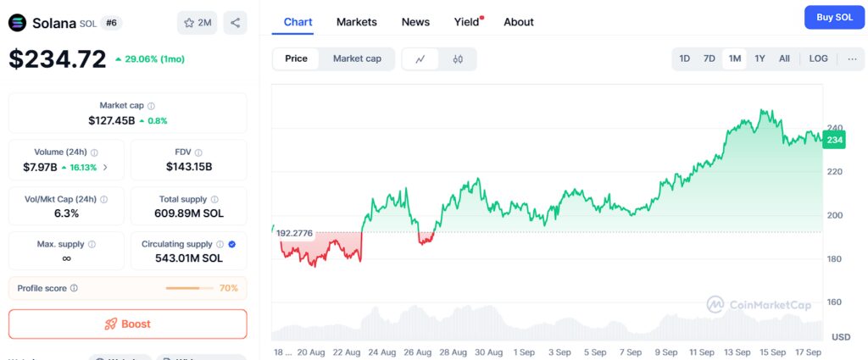Click Circulating supply verified badge icon
This screenshot has width=868, height=360.
[232, 244]
